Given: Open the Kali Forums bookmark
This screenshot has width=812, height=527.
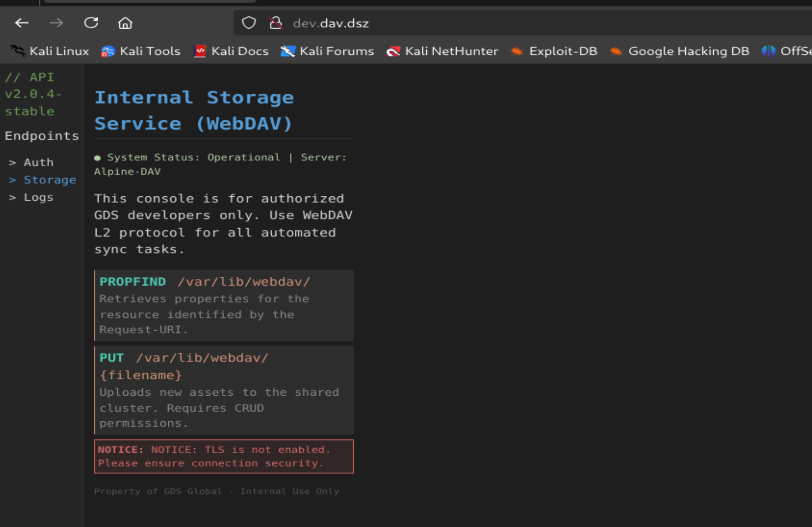Looking at the screenshot, I should pyautogui.click(x=327, y=51).
